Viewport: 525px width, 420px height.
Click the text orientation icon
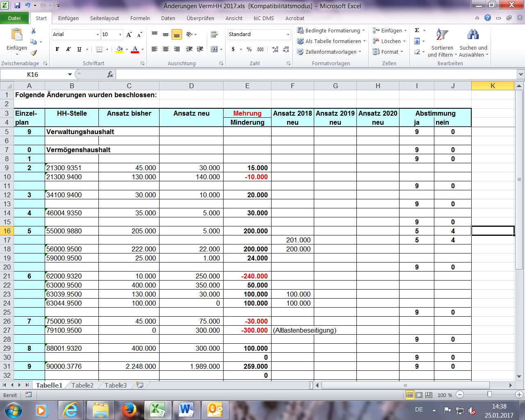point(189,34)
